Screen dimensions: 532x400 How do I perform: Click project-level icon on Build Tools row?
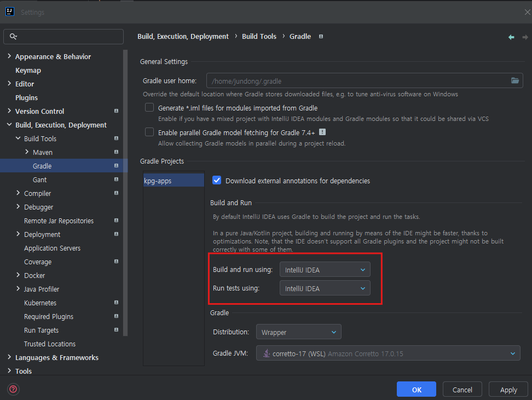point(116,138)
